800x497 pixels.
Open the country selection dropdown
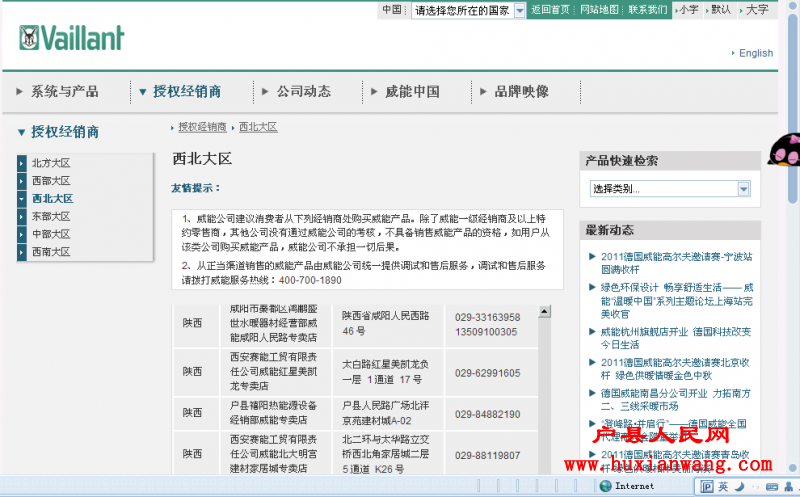[x=468, y=10]
